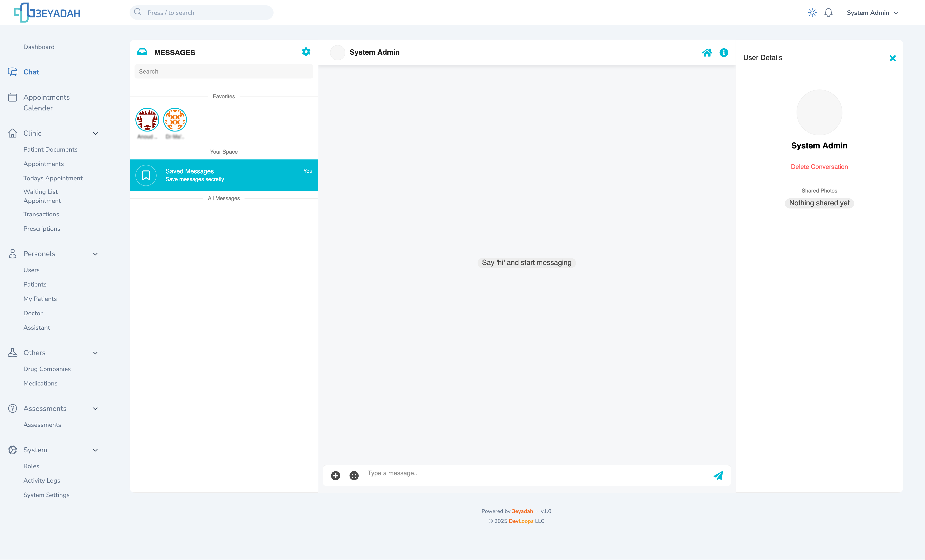Image resolution: width=925 pixels, height=560 pixels.
Task: Click the home icon in chat header
Action: coord(707,53)
